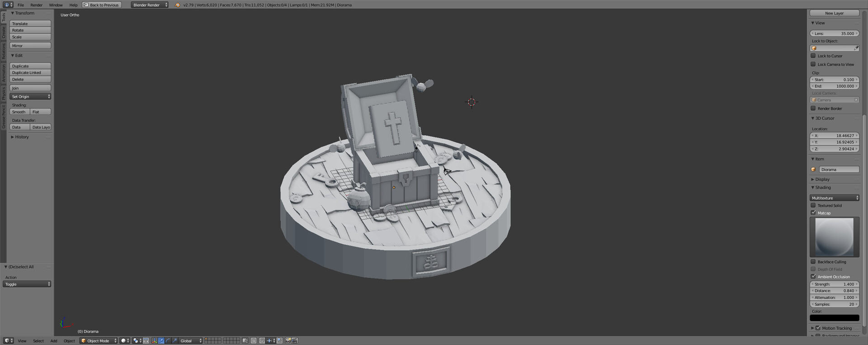Screen dimensions: 868x345
Task: Click the object cube icon beside Diorama
Action: click(813, 170)
